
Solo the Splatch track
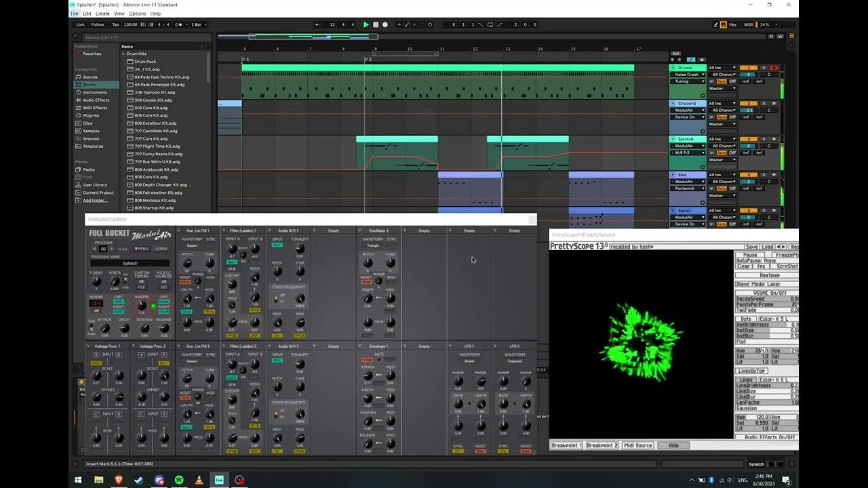(x=764, y=139)
